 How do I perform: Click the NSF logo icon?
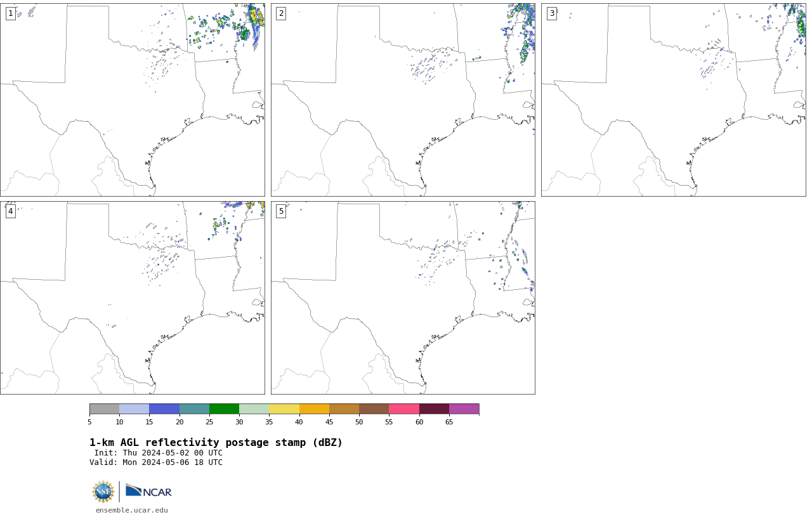tap(103, 492)
